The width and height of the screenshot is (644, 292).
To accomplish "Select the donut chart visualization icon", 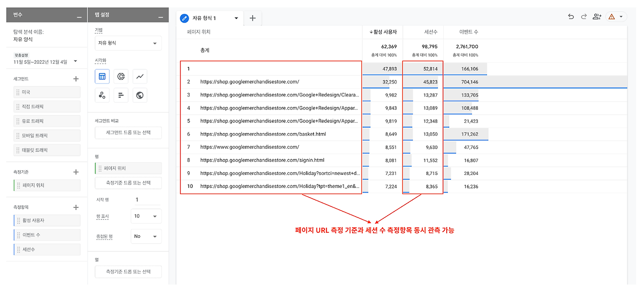I will (121, 76).
